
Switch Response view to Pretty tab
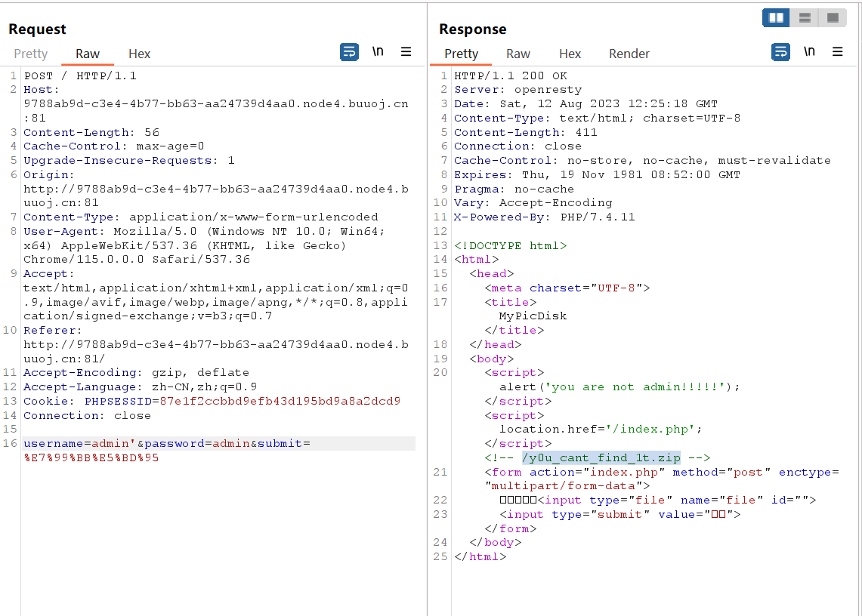click(462, 54)
